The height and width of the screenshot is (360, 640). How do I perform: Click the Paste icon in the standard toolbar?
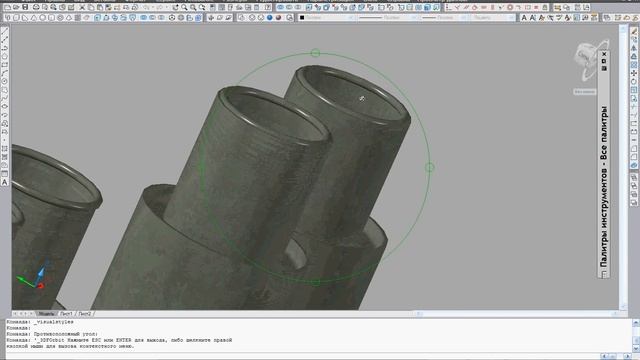tap(100, 7)
